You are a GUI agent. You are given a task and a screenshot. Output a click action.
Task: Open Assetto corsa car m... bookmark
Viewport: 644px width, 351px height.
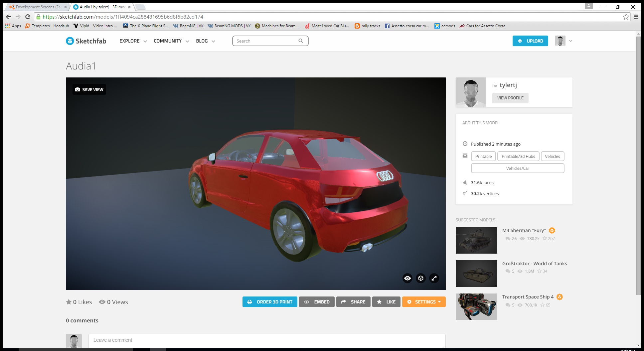(x=407, y=26)
